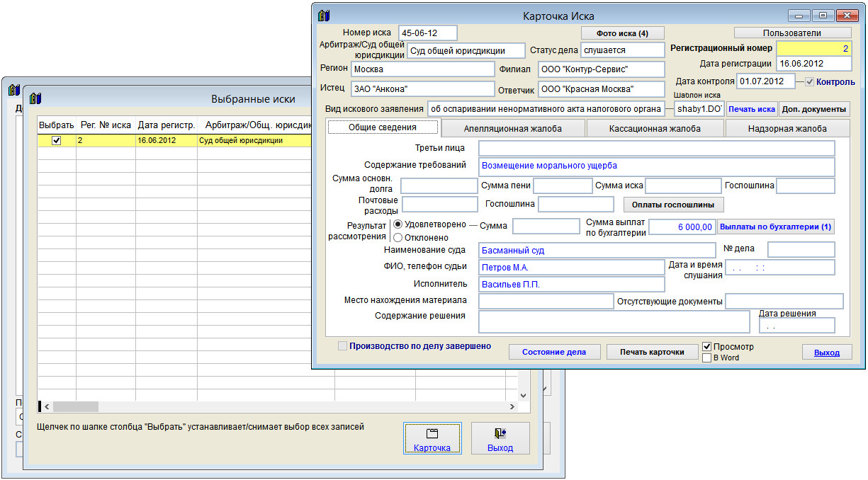Viewport: 868px width, 480px height.
Task: Select the Отклонено radio button
Action: 398,238
